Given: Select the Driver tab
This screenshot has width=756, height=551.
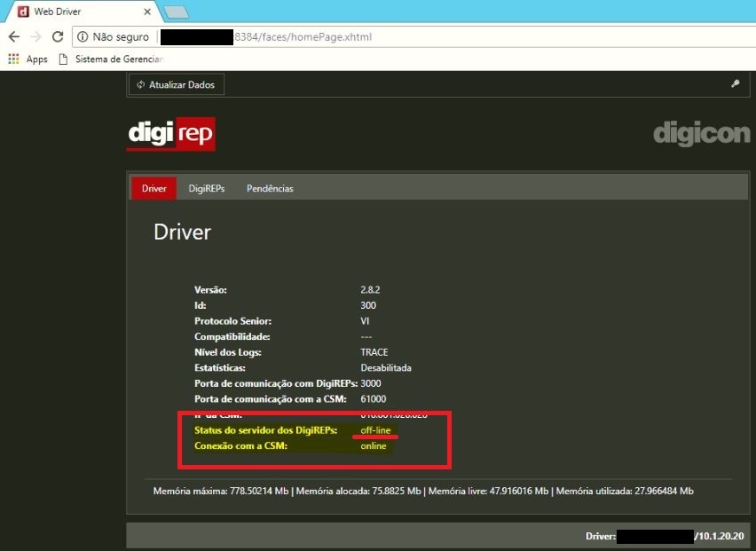Looking at the screenshot, I should [x=154, y=189].
